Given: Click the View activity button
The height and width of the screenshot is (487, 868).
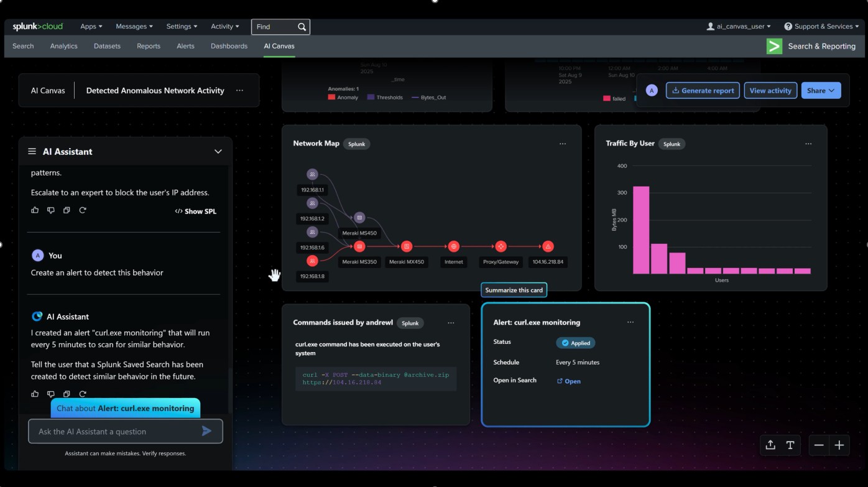Looking at the screenshot, I should point(770,90).
